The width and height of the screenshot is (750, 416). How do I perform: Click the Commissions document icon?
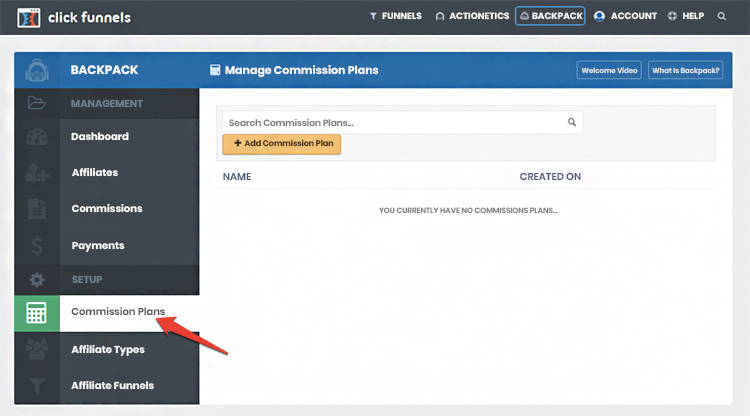coord(37,209)
